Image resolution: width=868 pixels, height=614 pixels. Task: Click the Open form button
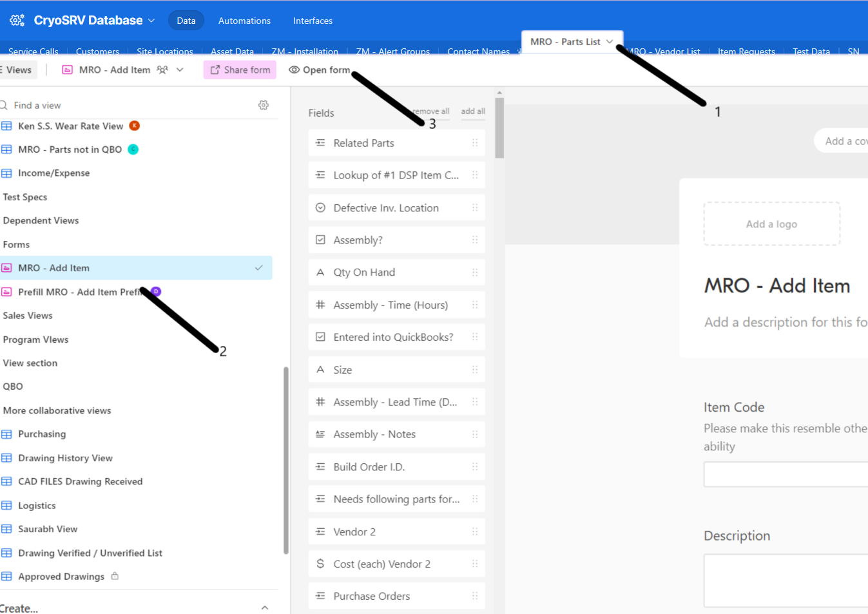(320, 70)
